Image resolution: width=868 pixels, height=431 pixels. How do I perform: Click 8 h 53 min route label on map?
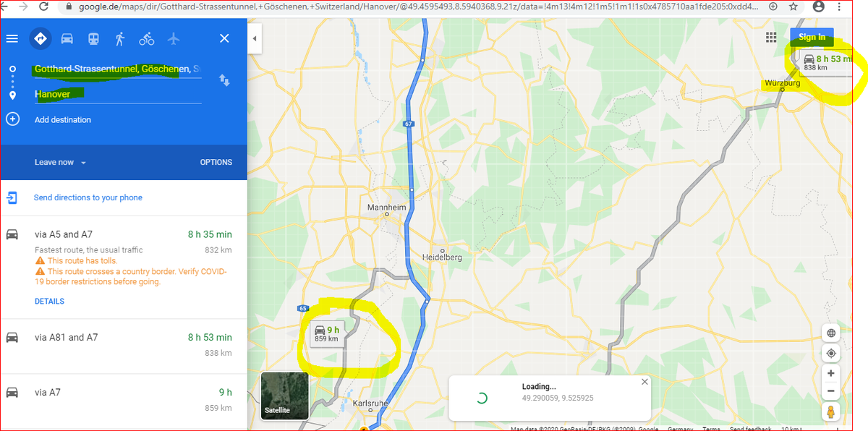827,63
